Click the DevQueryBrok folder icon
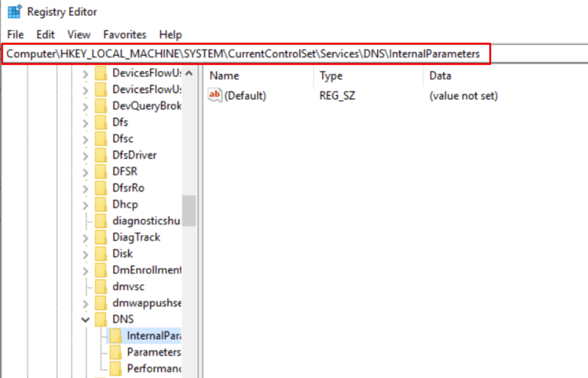The width and height of the screenshot is (588, 378). pyautogui.click(x=101, y=106)
